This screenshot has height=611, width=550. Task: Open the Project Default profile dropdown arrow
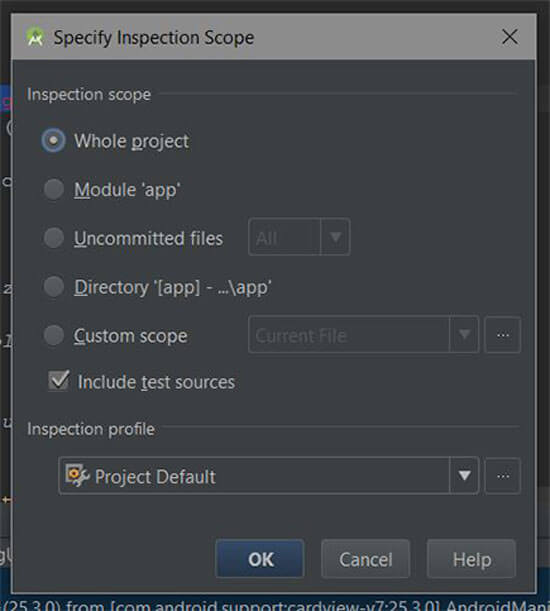464,476
